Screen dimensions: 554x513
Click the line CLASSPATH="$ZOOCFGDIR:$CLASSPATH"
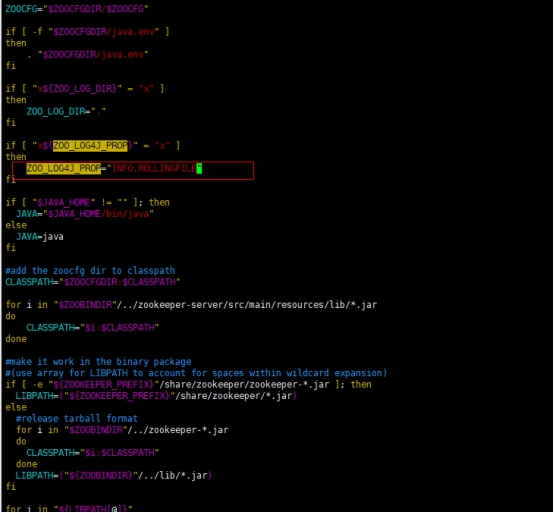(x=93, y=282)
